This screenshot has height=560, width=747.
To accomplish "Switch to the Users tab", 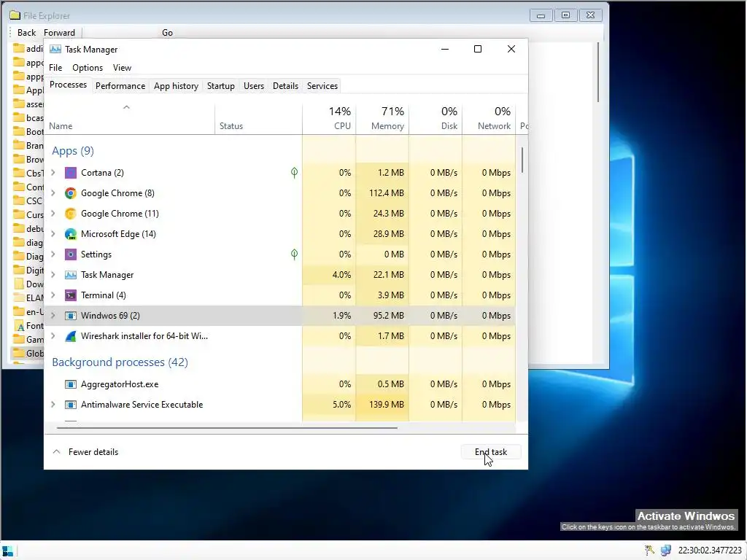I will [x=253, y=86].
